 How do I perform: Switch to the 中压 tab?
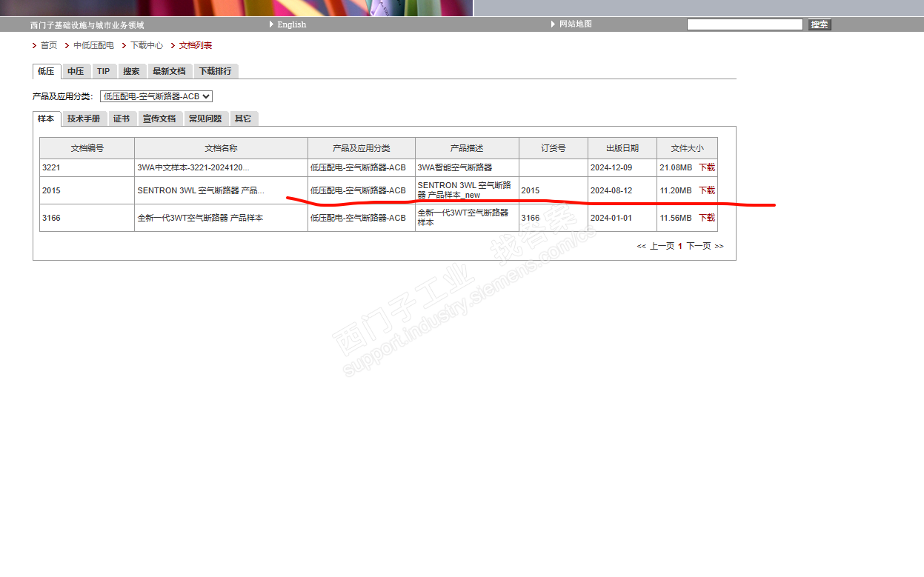[x=76, y=71]
